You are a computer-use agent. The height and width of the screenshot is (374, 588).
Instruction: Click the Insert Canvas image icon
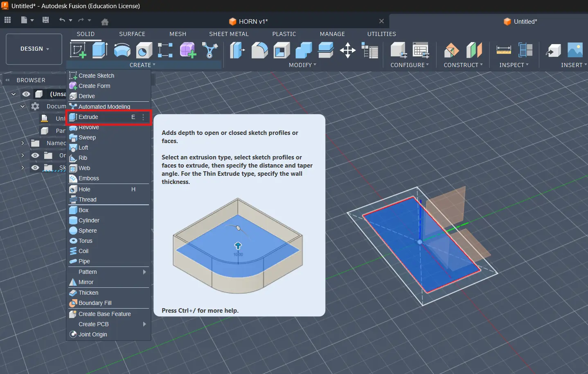pos(575,51)
